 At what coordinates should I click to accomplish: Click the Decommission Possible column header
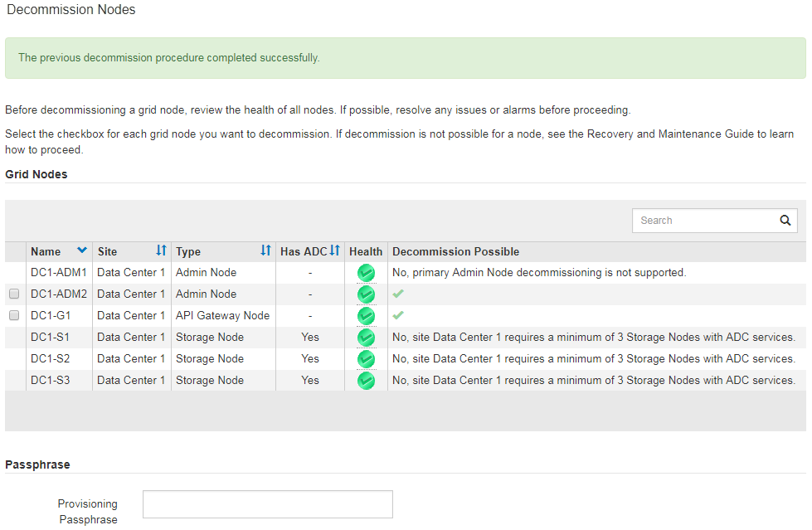[x=455, y=251]
